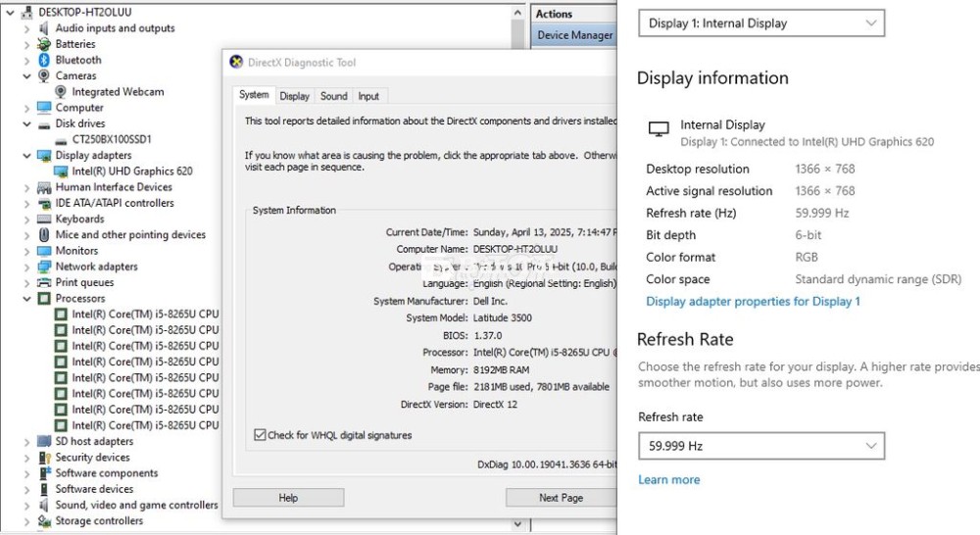
Task: Click the Actions pane header
Action: (x=574, y=14)
